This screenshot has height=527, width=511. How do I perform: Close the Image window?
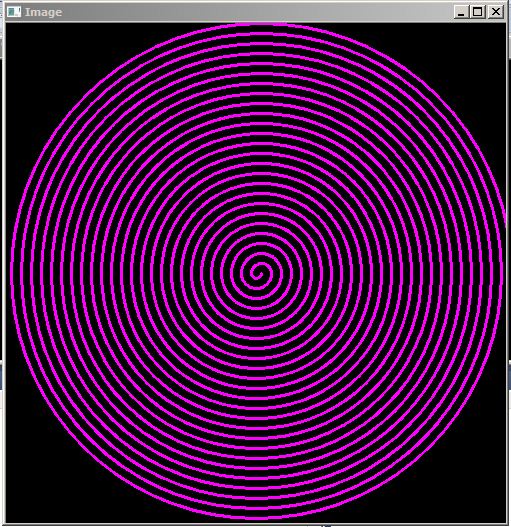(496, 12)
